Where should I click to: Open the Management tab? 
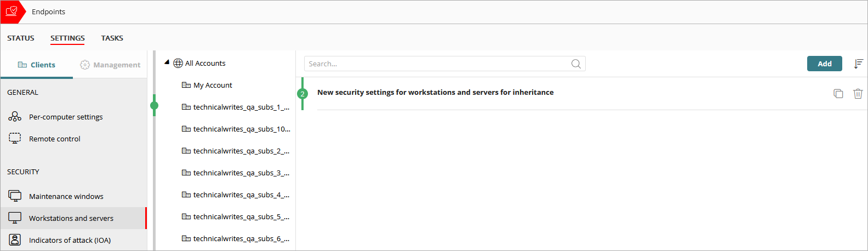(110, 65)
